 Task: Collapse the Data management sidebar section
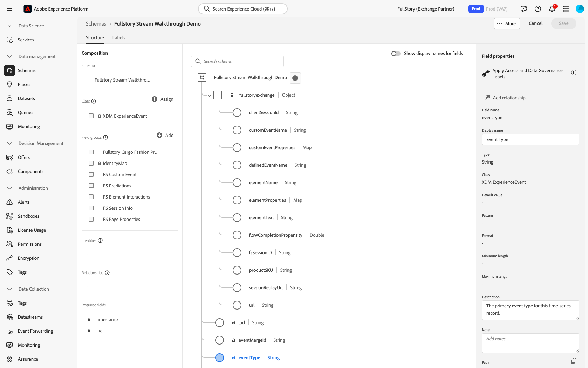pos(9,56)
